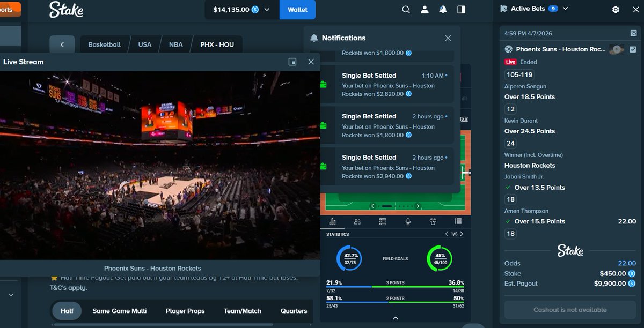The height and width of the screenshot is (328, 644).
Task: Click Over 15.5 Points selection
Action: [x=539, y=222]
